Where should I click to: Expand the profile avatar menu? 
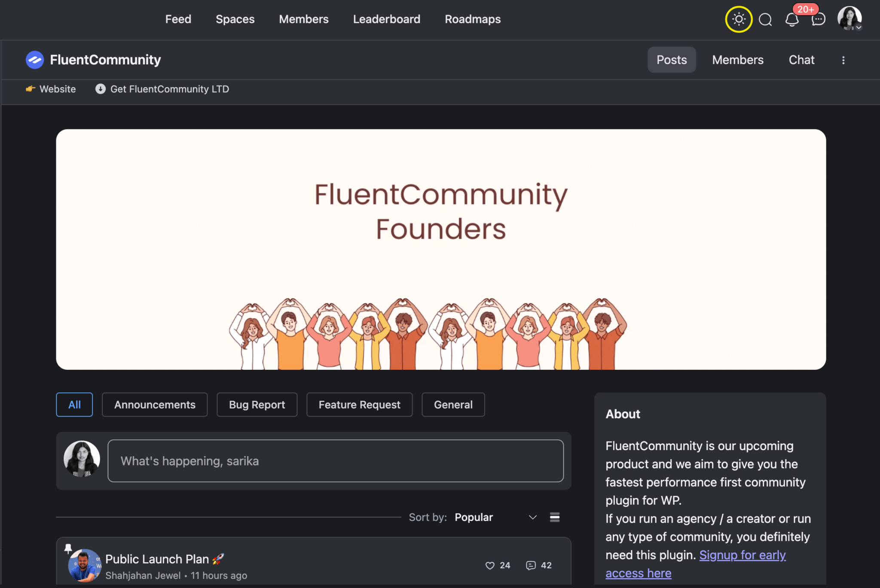pos(849,19)
